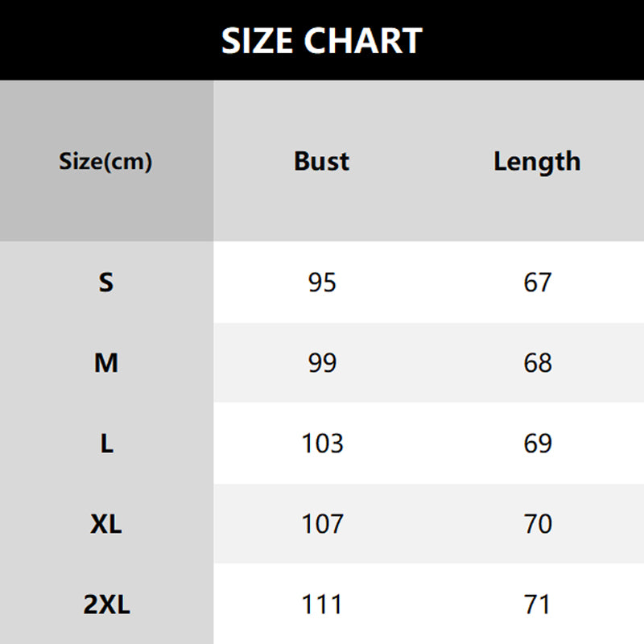Image resolution: width=644 pixels, height=644 pixels.
Task: Click the S size row label
Action: [x=106, y=283]
